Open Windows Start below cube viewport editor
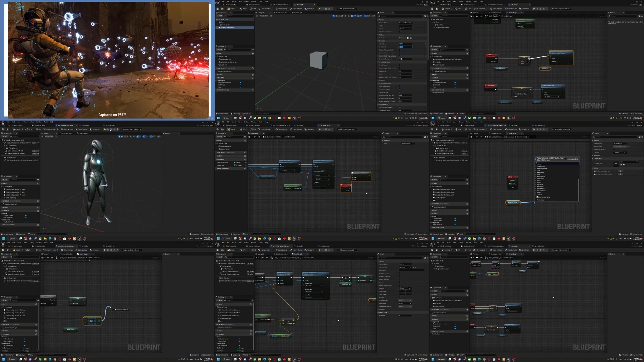 (x=218, y=118)
